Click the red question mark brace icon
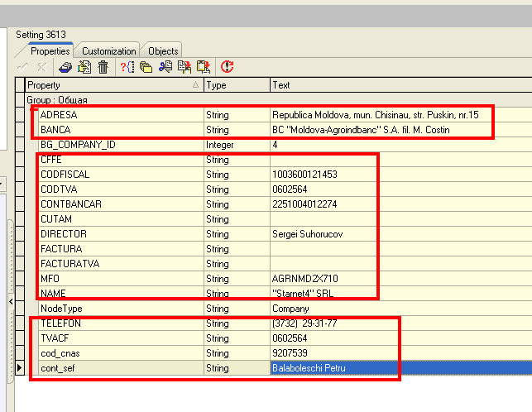Image resolution: width=532 pixels, height=412 pixels. [127, 67]
